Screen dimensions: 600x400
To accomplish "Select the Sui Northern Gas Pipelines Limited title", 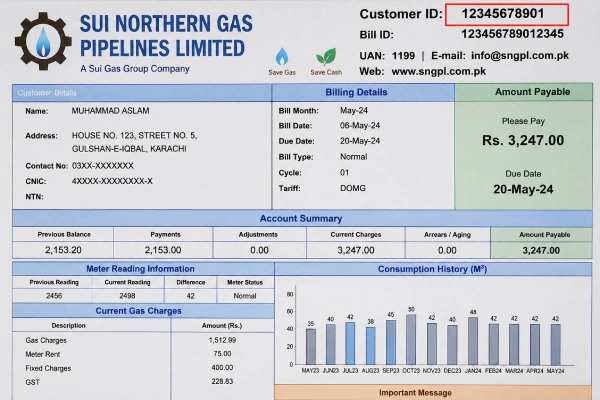I will pos(166,36).
